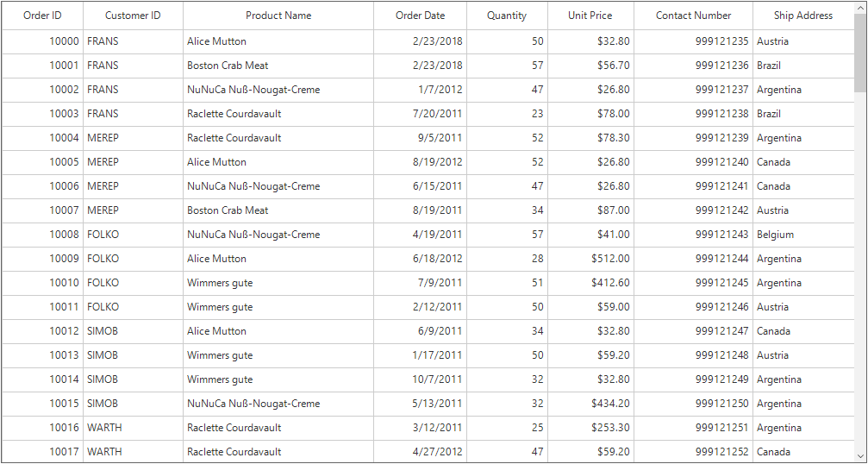The height and width of the screenshot is (464, 868).
Task: Select the $412.60 unit price cell
Action: (x=590, y=283)
